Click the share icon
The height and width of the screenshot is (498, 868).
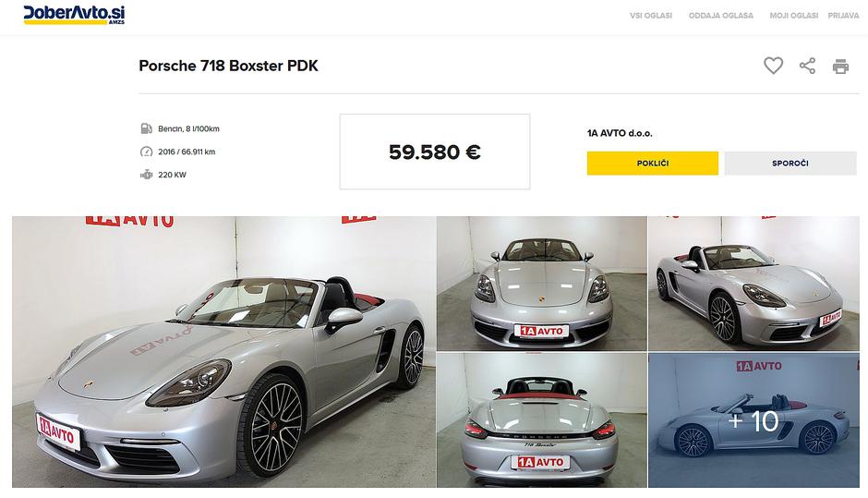(807, 66)
